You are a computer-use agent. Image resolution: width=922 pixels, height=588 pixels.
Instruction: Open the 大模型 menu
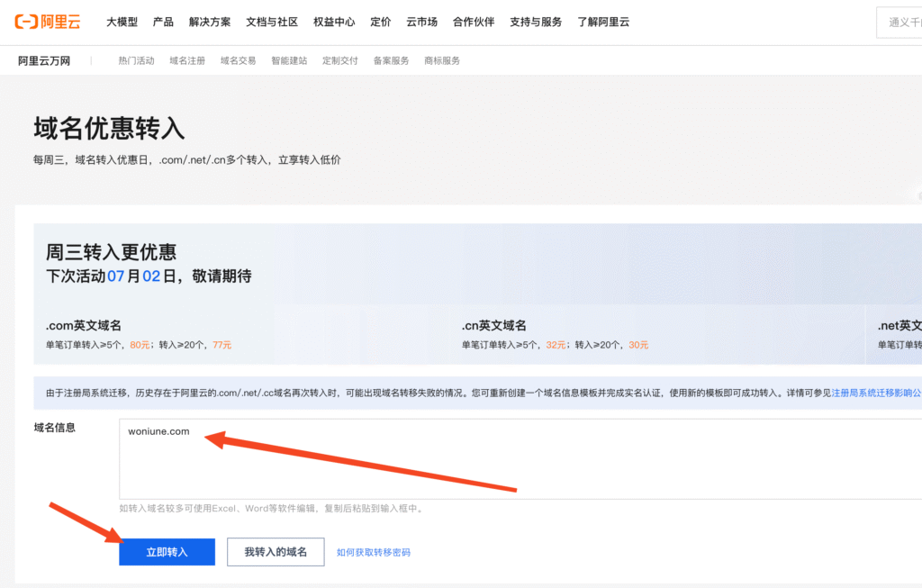coord(122,22)
